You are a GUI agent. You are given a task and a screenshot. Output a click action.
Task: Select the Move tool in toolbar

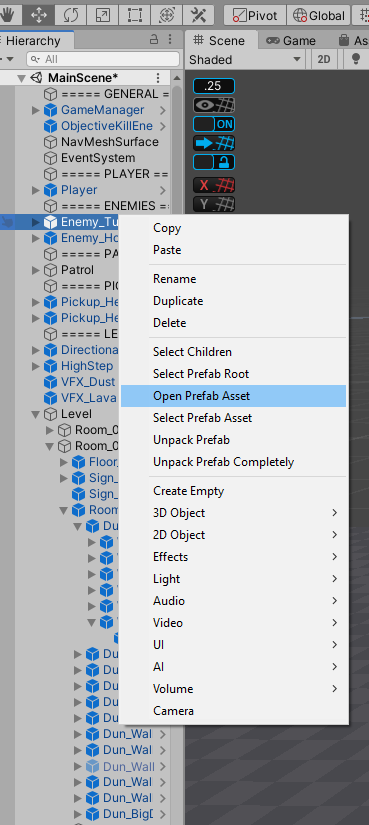point(38,15)
